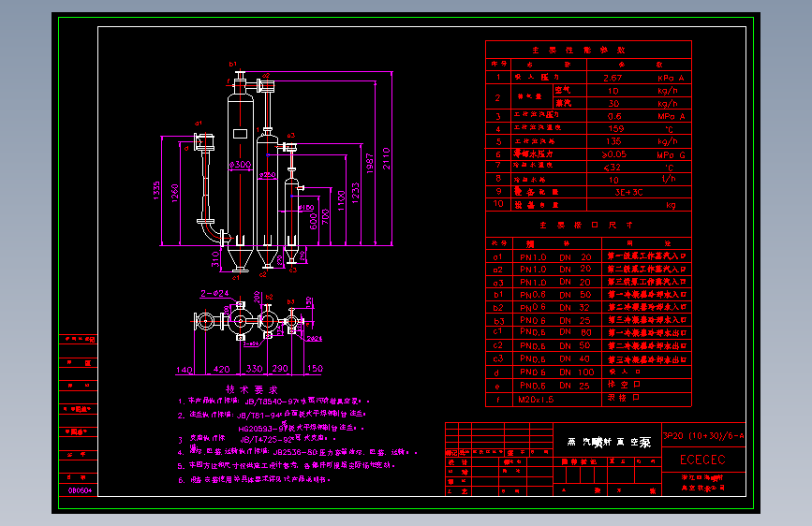
Task: Click the 290 horizontal dimension
Action: coord(280,369)
